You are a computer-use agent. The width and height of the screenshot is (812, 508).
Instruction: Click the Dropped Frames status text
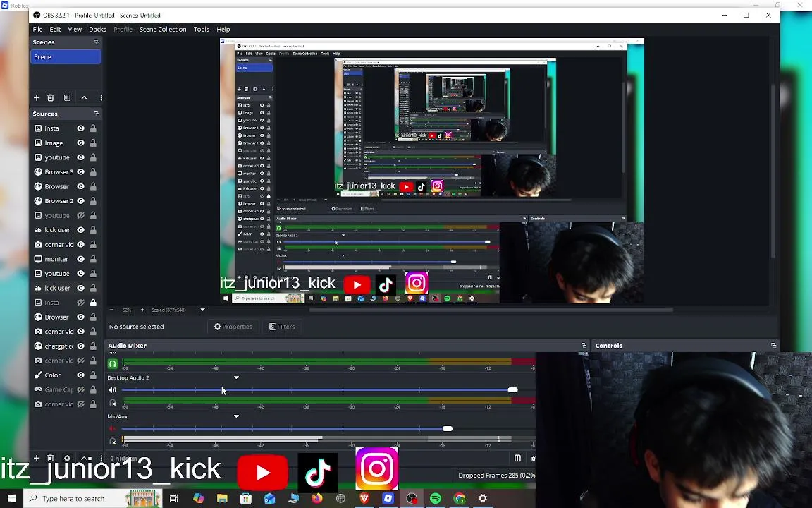point(497,475)
